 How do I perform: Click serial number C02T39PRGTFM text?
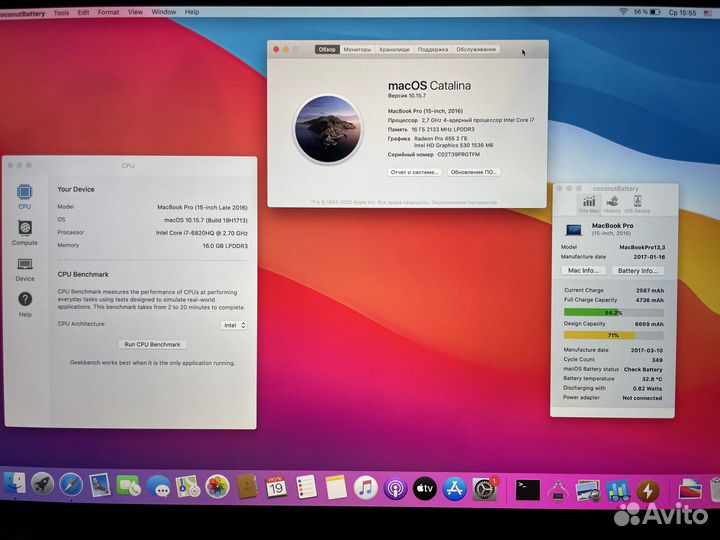click(458, 155)
